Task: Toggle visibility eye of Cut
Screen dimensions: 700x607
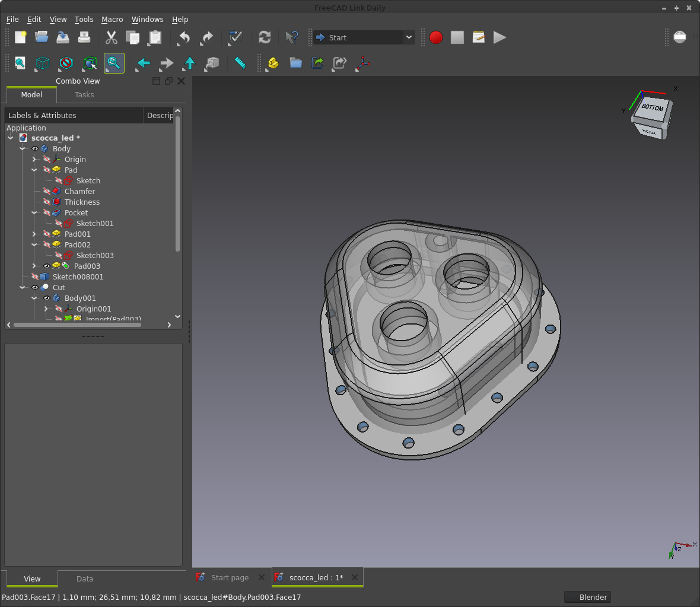Action: point(35,288)
